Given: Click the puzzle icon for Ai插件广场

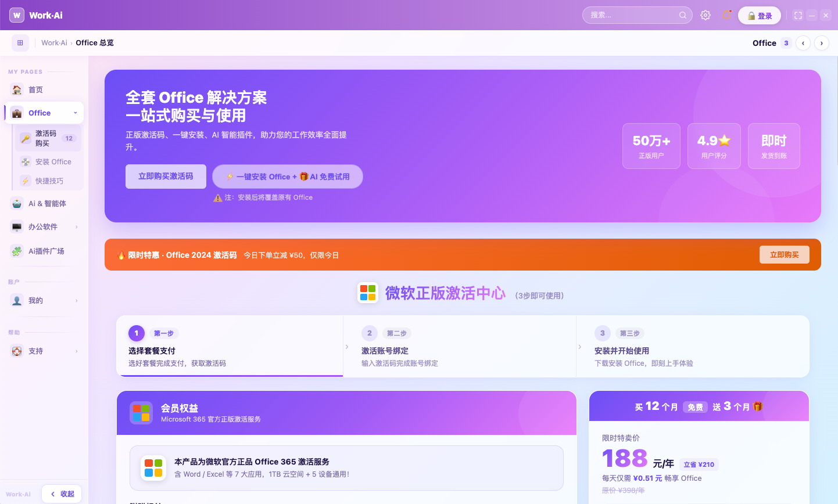Looking at the screenshot, I should [17, 251].
